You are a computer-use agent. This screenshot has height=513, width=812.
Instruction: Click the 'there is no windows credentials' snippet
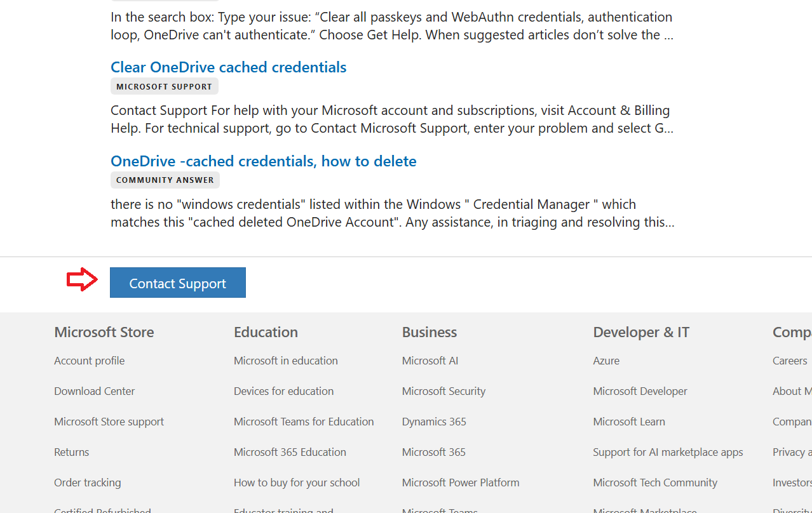coord(393,213)
